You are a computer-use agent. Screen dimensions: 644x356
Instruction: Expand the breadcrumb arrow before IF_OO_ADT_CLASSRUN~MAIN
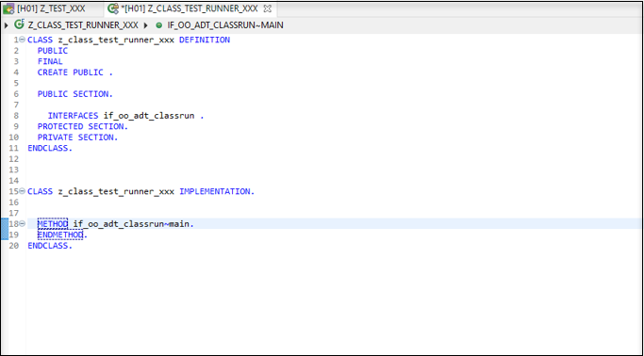(146, 25)
